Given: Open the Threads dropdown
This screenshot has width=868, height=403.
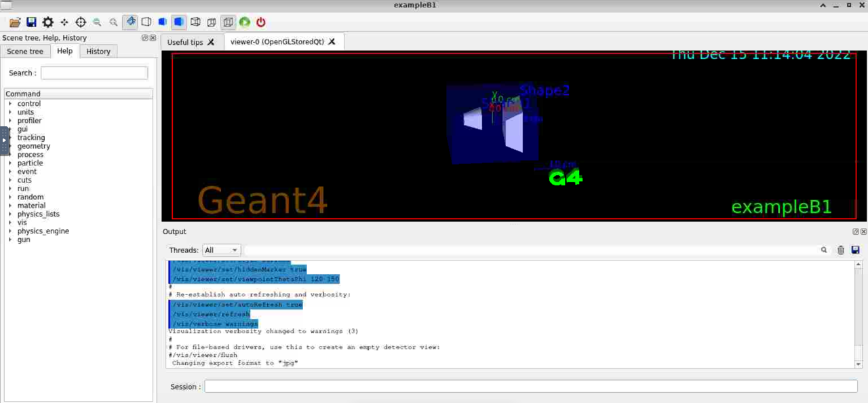Looking at the screenshot, I should pyautogui.click(x=221, y=250).
